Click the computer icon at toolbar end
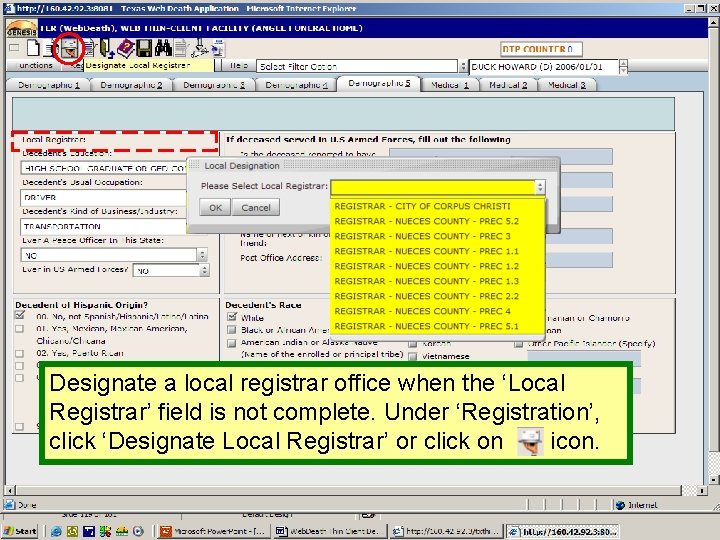 [218, 49]
